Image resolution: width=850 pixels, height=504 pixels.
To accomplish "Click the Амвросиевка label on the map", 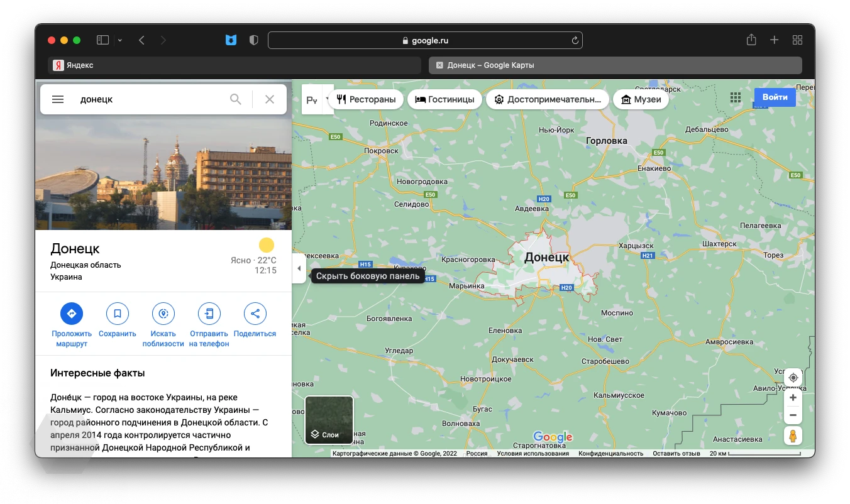I will (x=729, y=342).
